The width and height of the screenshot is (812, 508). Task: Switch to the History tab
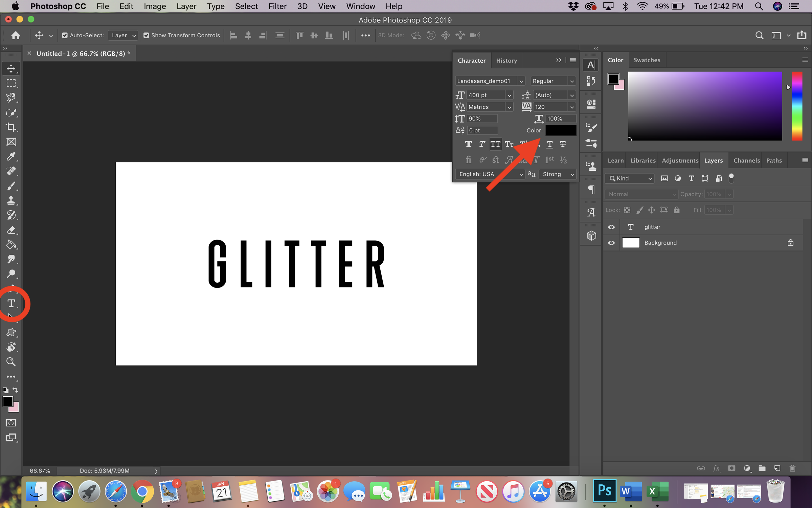click(506, 60)
